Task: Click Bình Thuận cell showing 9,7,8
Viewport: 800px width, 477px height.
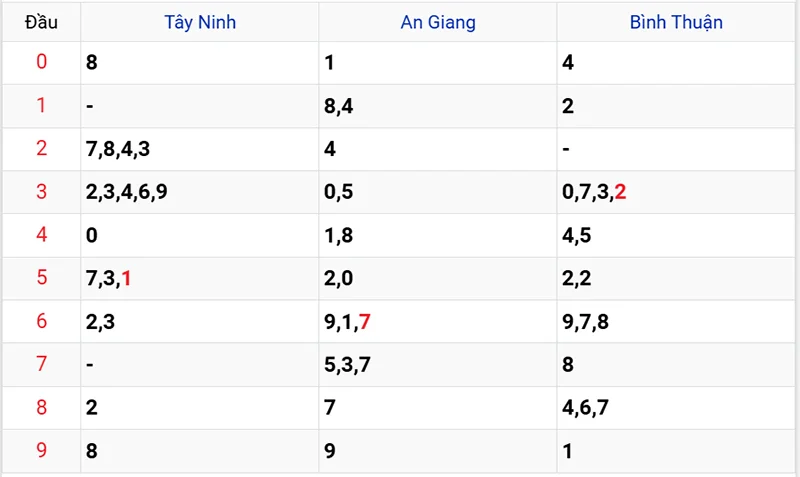Action: pos(586,321)
